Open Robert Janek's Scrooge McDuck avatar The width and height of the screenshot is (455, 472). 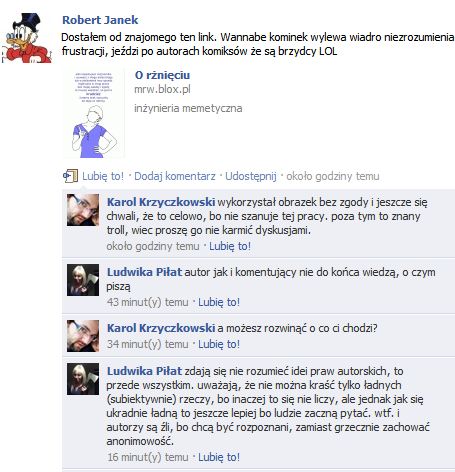[27, 38]
